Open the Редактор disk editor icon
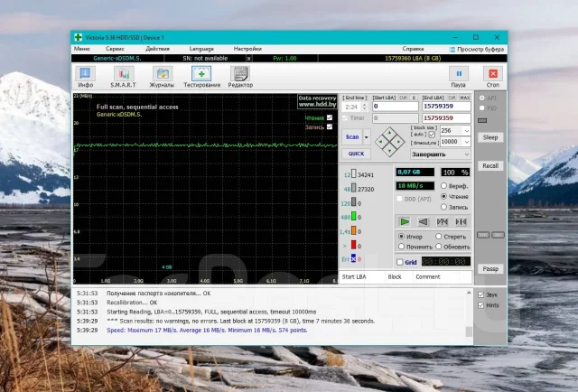This screenshot has height=392, width=578. (x=240, y=74)
